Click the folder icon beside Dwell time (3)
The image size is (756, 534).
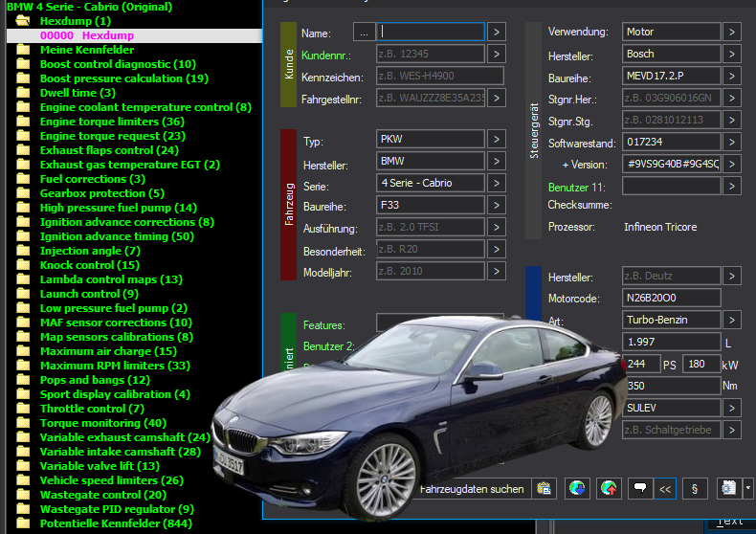pyautogui.click(x=23, y=93)
